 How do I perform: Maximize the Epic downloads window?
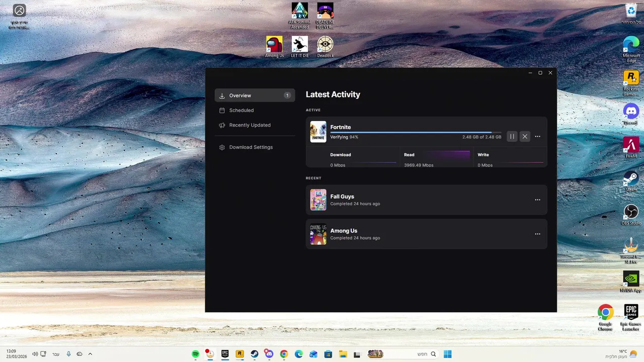click(540, 73)
